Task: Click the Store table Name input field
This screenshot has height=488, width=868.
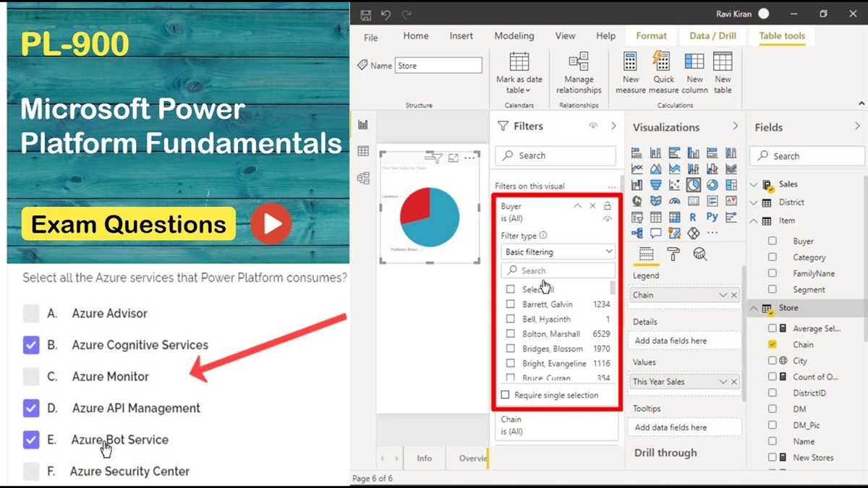Action: 438,66
